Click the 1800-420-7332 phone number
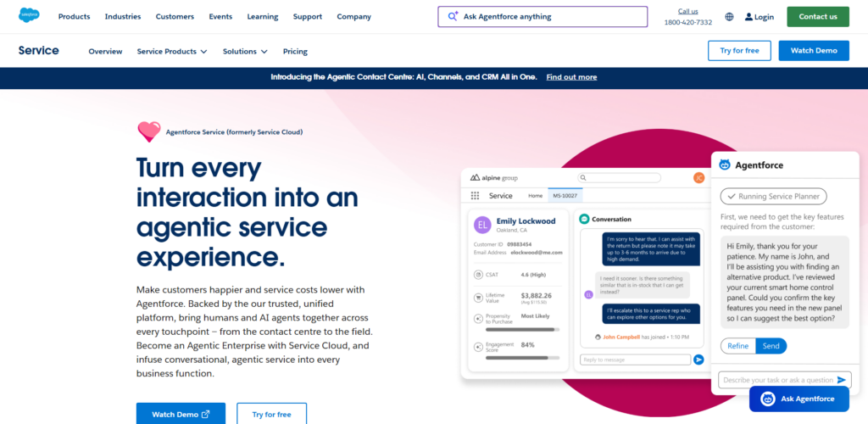 [x=688, y=22]
